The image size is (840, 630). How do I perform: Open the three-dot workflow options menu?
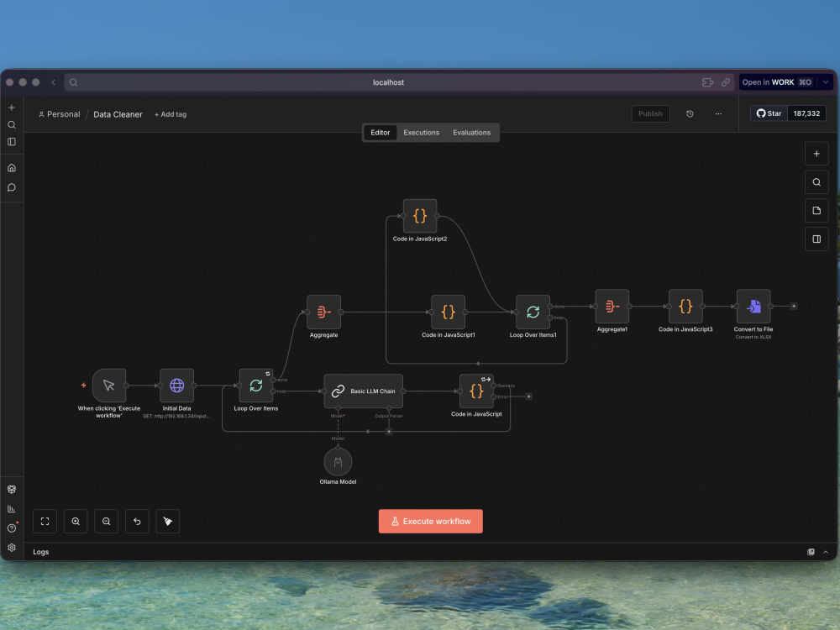point(718,113)
